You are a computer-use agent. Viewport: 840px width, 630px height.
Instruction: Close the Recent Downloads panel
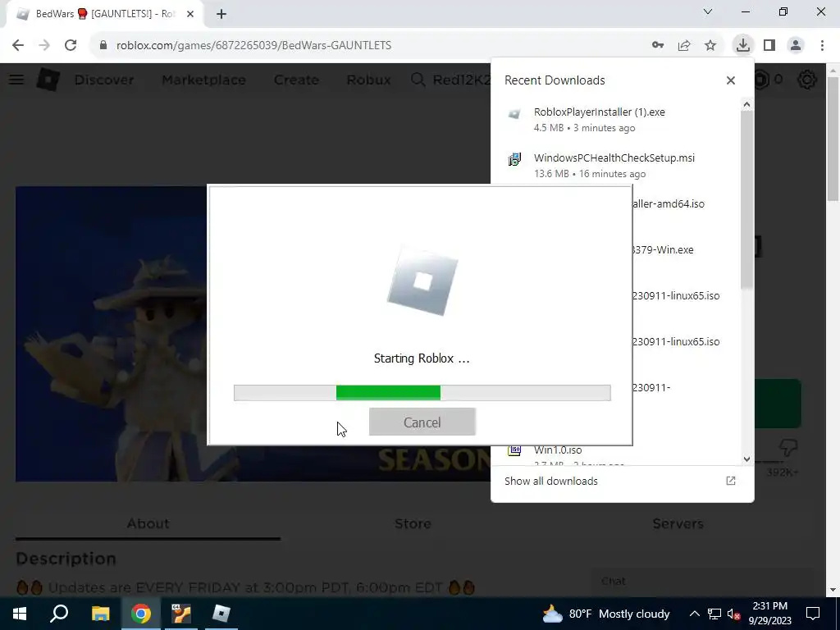pos(731,80)
